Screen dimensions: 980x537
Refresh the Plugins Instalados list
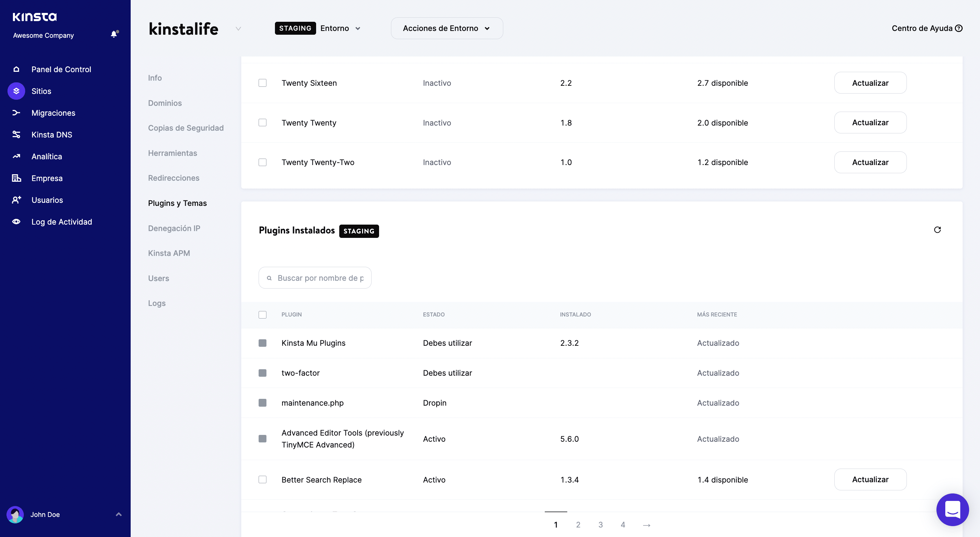937,229
